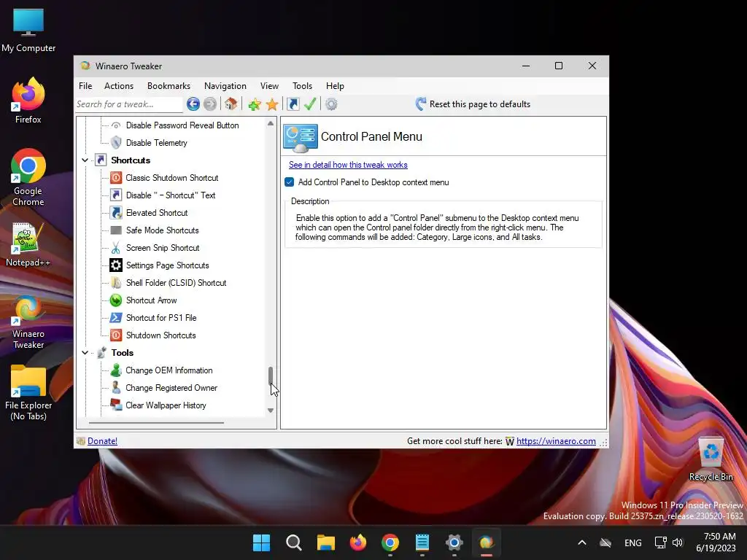747x560 pixels.
Task: Click Reset this page to defaults
Action: [x=473, y=104]
